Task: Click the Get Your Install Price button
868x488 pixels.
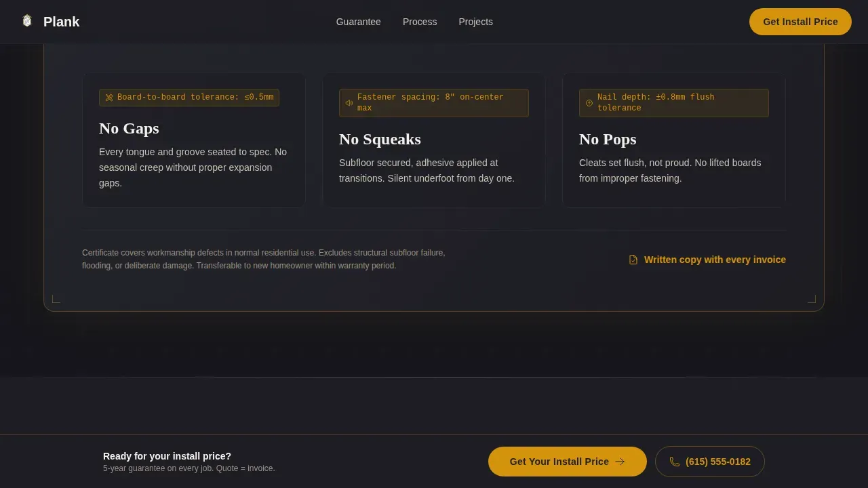Action: click(568, 462)
